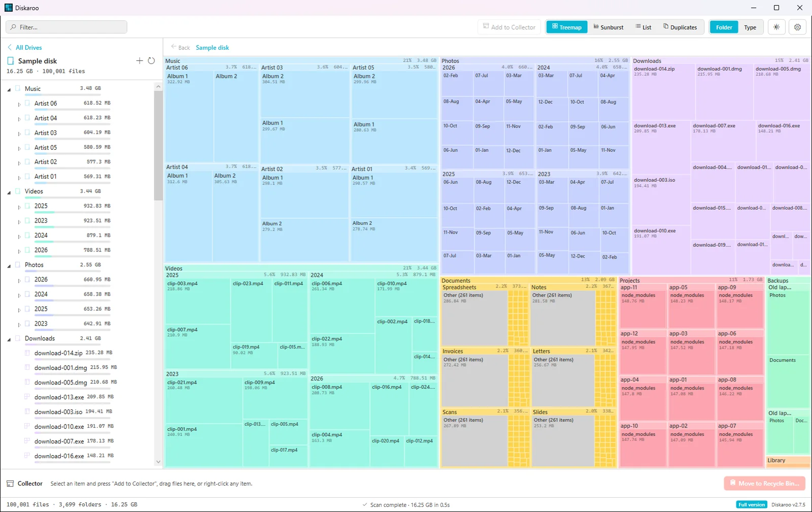Expand Artist 06 in the tree
The width and height of the screenshot is (812, 512).
click(19, 104)
